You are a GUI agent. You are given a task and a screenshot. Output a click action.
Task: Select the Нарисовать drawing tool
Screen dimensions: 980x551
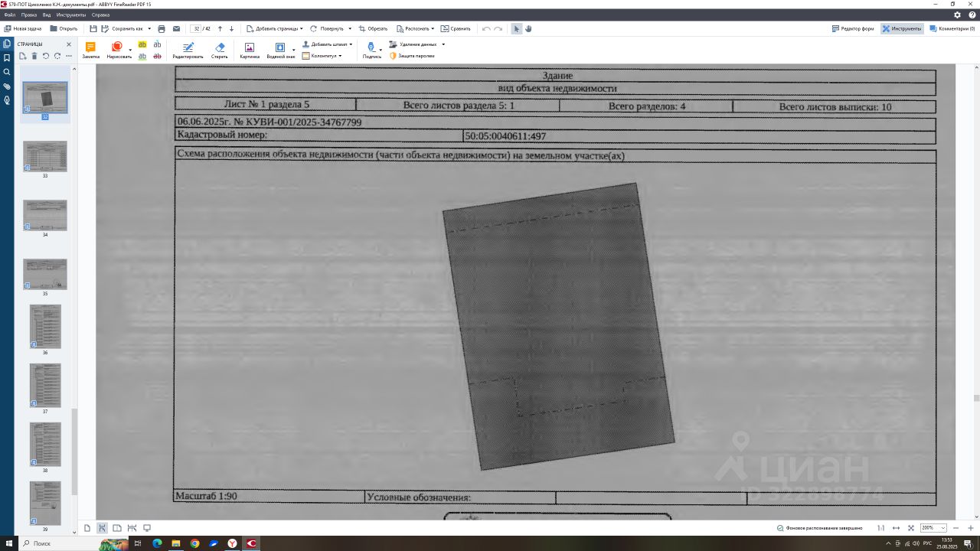point(117,51)
